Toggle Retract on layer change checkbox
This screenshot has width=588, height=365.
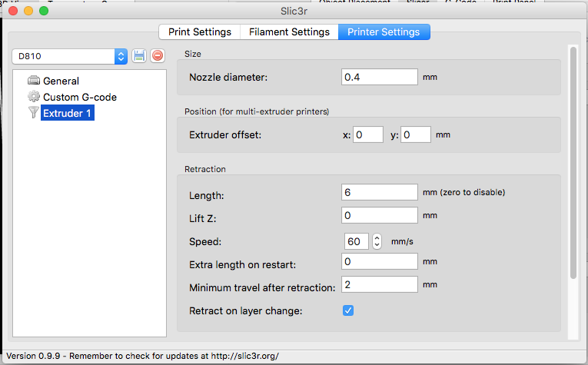pos(348,310)
